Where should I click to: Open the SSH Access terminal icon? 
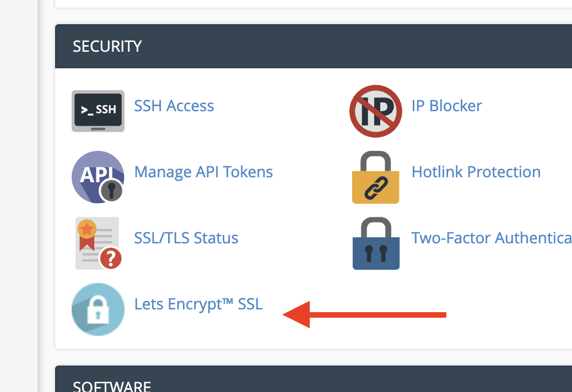point(98,111)
